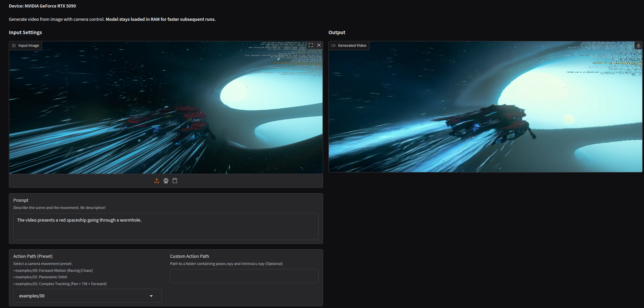Click into the Custom Action Path field
Screen dimensions: 644x308
click(x=244, y=276)
